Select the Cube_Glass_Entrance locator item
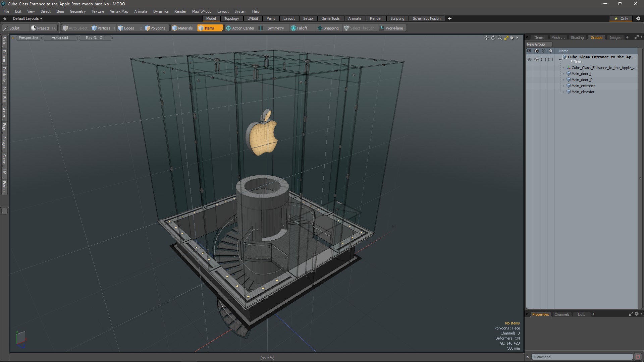Image resolution: width=644 pixels, height=362 pixels. pos(603,68)
